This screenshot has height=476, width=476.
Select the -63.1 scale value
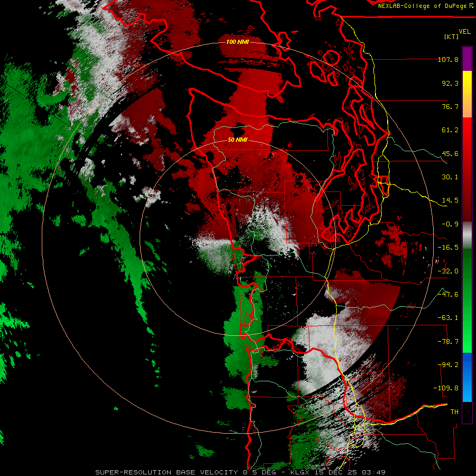click(448, 318)
